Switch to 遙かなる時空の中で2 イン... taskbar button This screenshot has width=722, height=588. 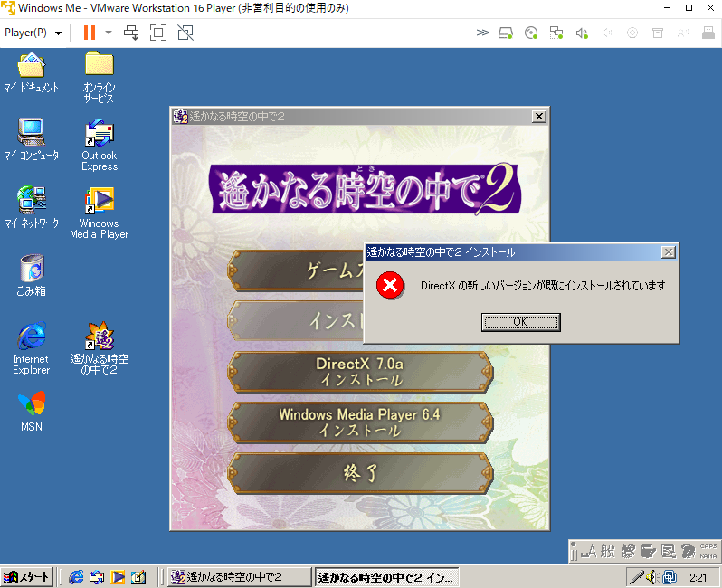tap(386, 577)
